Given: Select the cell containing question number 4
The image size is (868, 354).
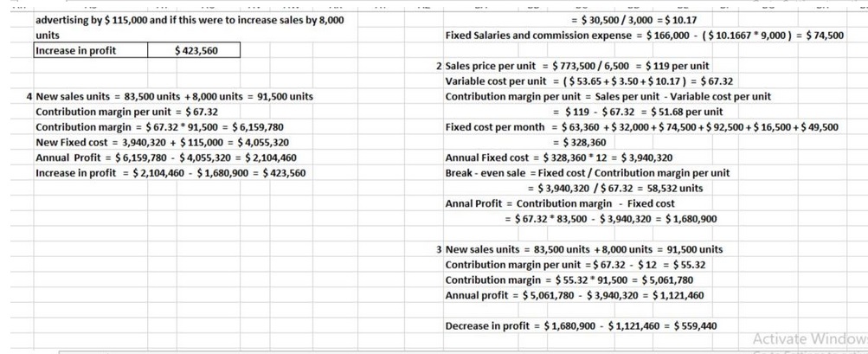Looking at the screenshot, I should (x=29, y=96).
